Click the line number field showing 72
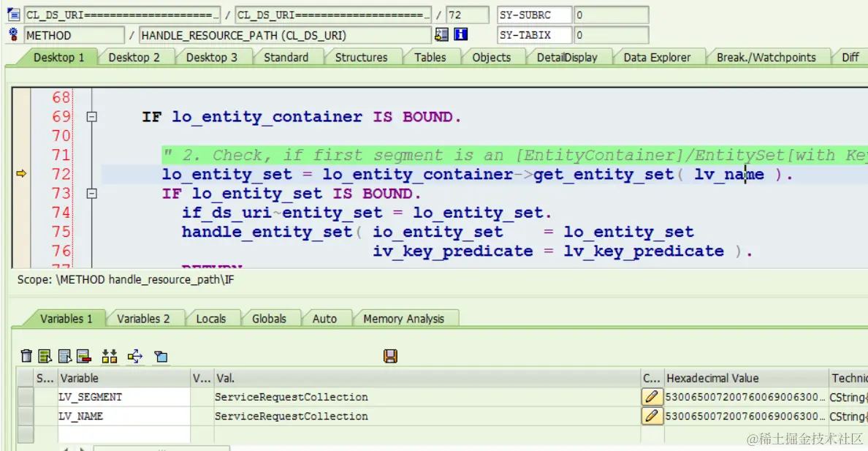The width and height of the screenshot is (868, 451). (468, 15)
